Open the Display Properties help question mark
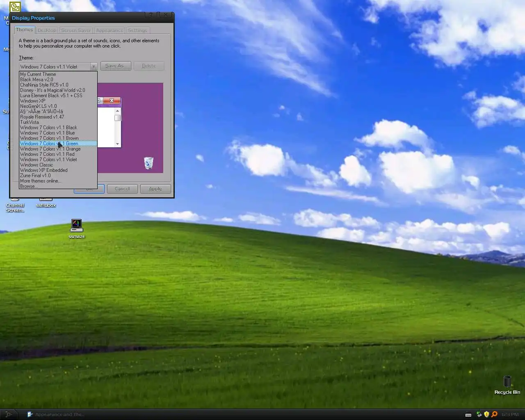Screen dimensions: 525x420 click(x=151, y=15)
